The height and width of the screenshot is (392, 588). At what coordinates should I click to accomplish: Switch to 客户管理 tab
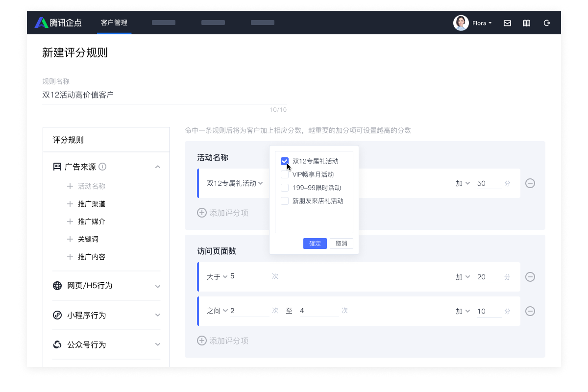114,23
